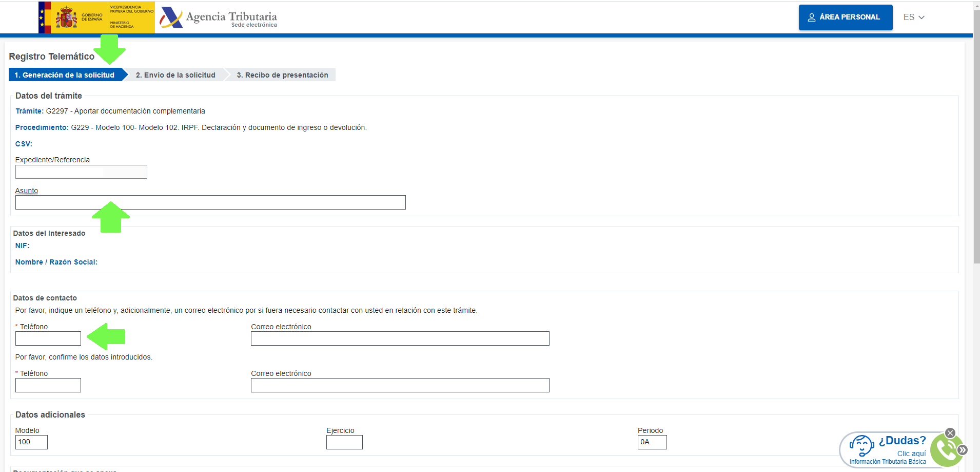The image size is (980, 472).
Task: Click the Periodo field showing 0A
Action: point(652,442)
